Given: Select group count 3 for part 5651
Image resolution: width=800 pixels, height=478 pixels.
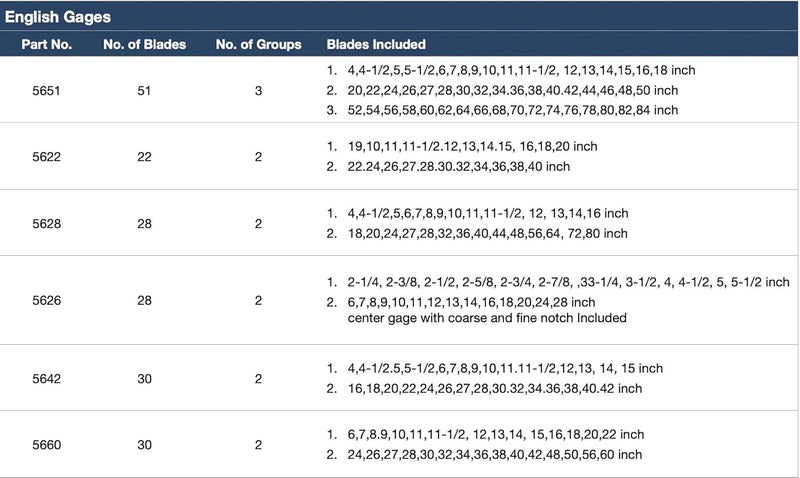Looking at the screenshot, I should 259,91.
